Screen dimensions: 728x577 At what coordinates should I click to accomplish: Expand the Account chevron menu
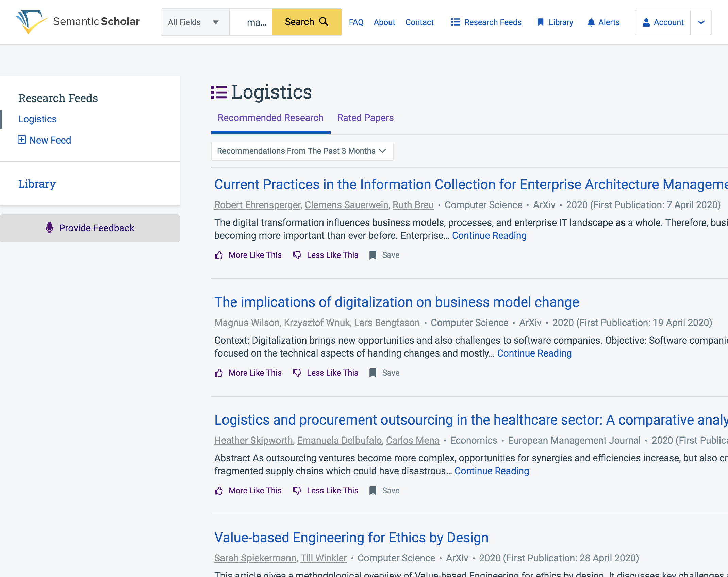pos(701,22)
